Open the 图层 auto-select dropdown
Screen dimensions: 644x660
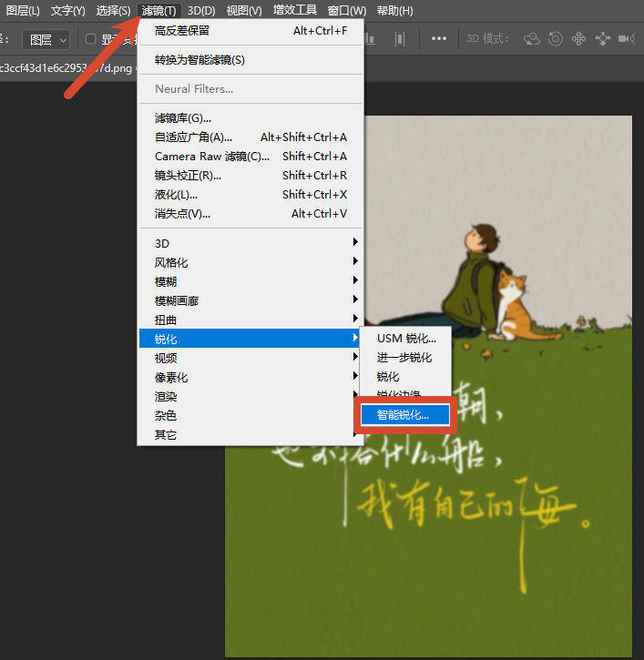[46, 40]
